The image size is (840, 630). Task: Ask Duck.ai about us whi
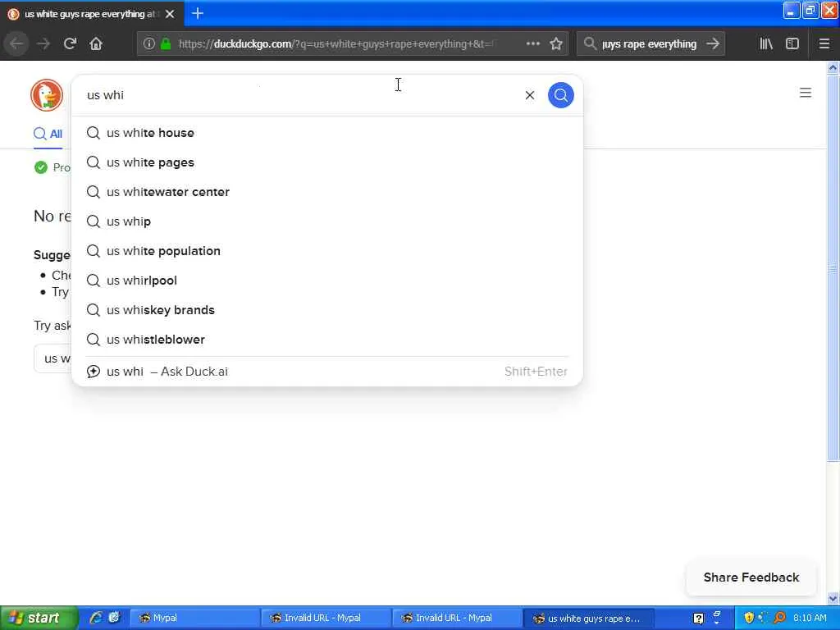tap(326, 372)
